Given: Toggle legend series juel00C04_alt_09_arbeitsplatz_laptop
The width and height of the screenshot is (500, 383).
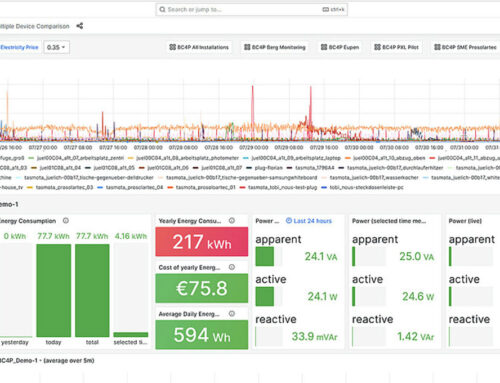Looking at the screenshot, I should 296,158.
